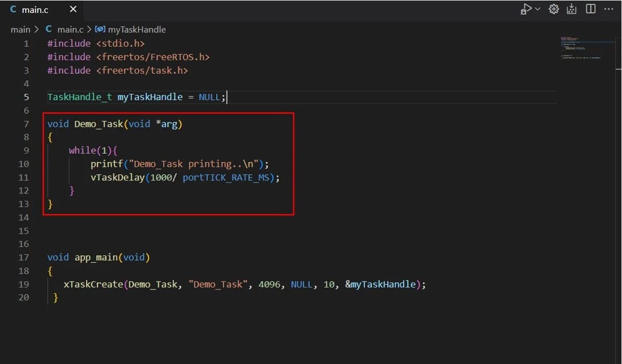The width and height of the screenshot is (622, 364).
Task: Open editor settings via the gear icon
Action: 553,9
